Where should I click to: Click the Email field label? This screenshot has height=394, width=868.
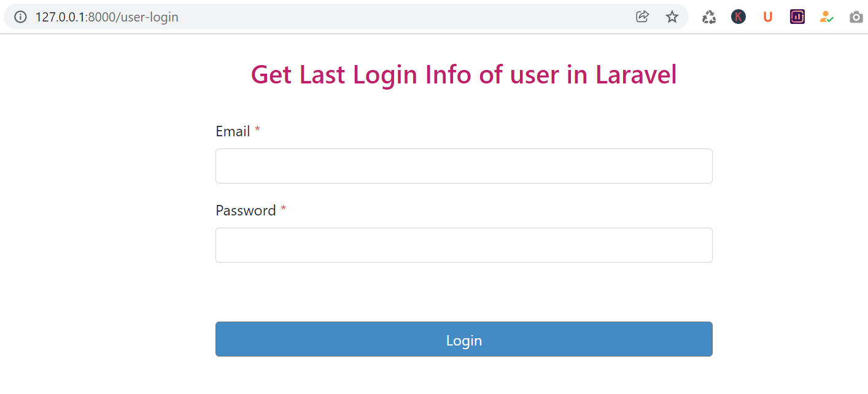(x=233, y=131)
